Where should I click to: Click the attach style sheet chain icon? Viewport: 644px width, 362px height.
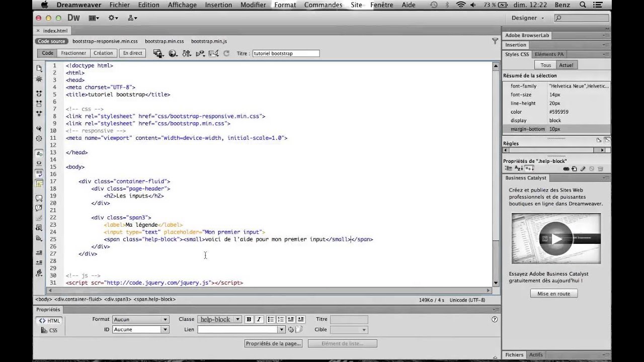(x=567, y=169)
